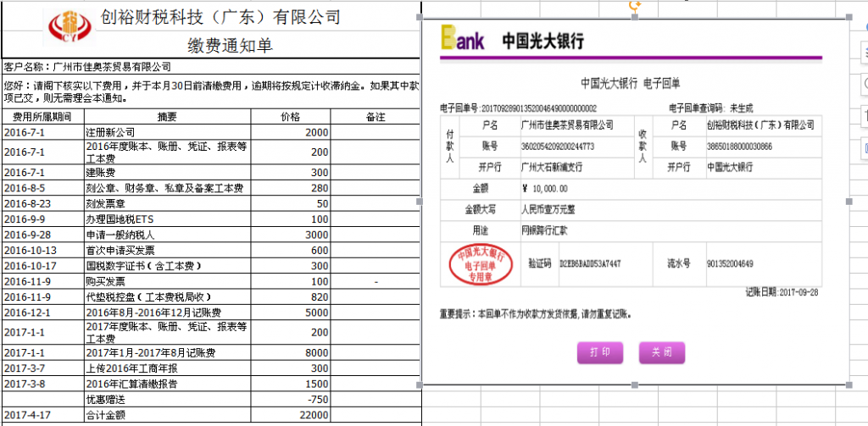Click the total amount 22000
868x426 pixels.
pyautogui.click(x=291, y=414)
